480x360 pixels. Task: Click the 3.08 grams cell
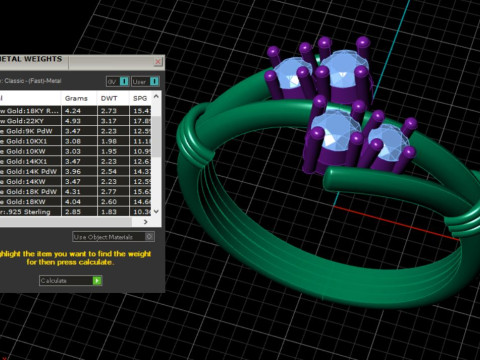click(79, 141)
